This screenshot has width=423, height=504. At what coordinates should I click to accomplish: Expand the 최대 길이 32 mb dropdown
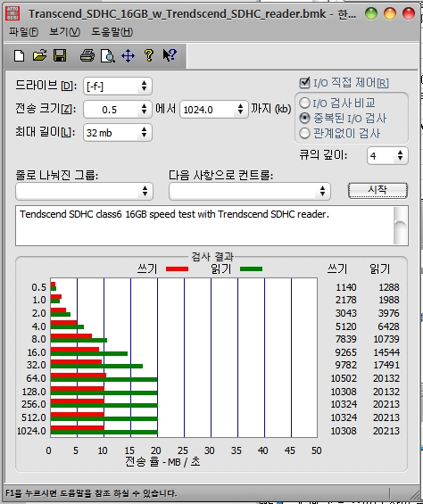click(x=118, y=132)
